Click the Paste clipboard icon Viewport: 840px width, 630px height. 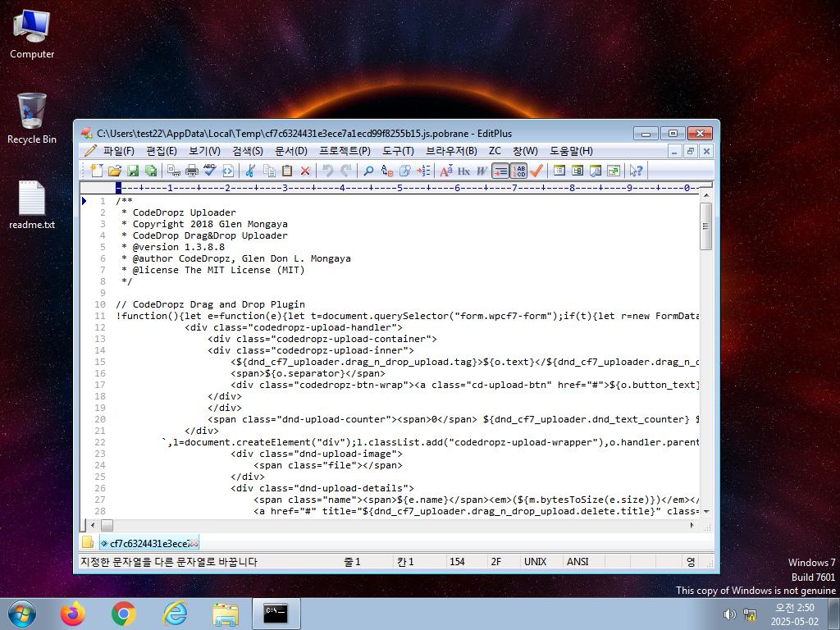coord(287,171)
